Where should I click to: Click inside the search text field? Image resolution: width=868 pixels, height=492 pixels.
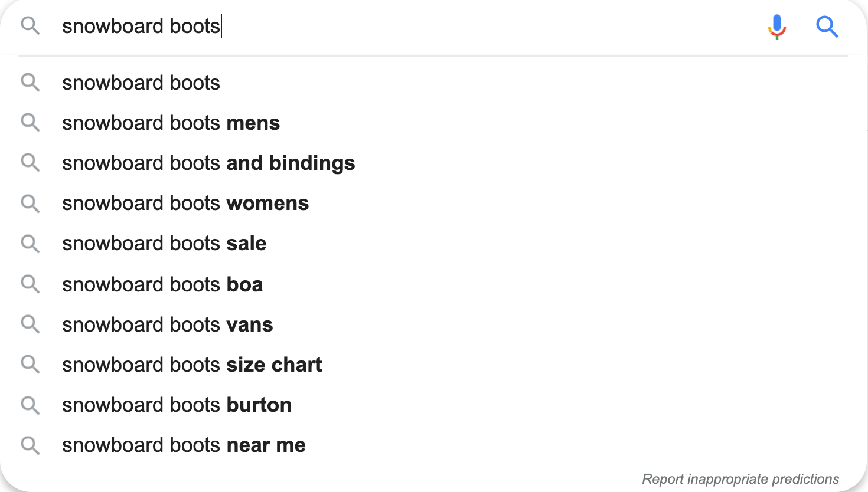coord(407,27)
